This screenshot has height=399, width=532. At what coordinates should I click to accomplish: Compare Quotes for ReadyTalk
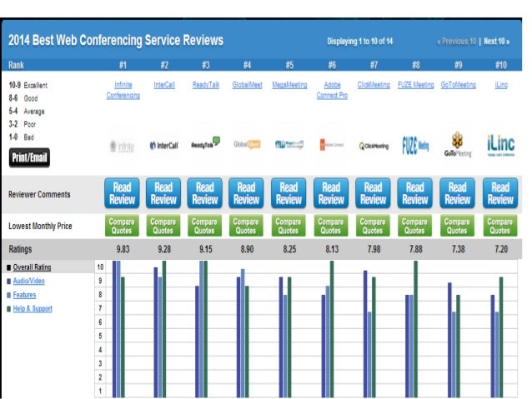(x=204, y=226)
